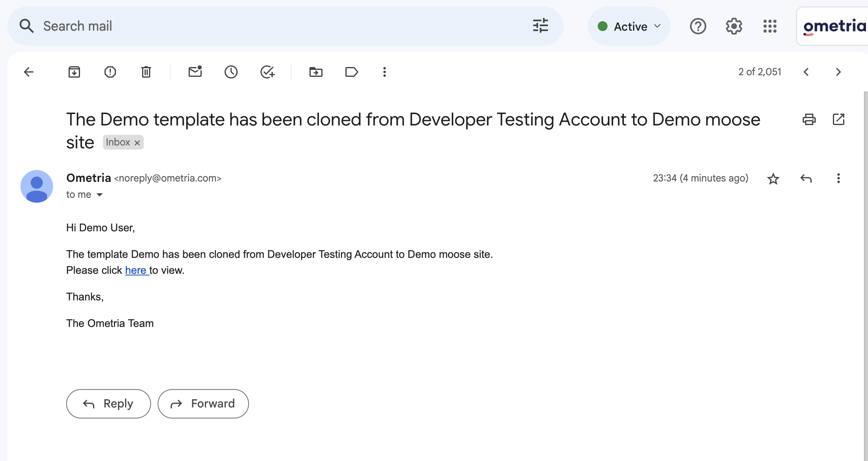Add email to Tasks
The height and width of the screenshot is (461, 868).
pyautogui.click(x=267, y=72)
